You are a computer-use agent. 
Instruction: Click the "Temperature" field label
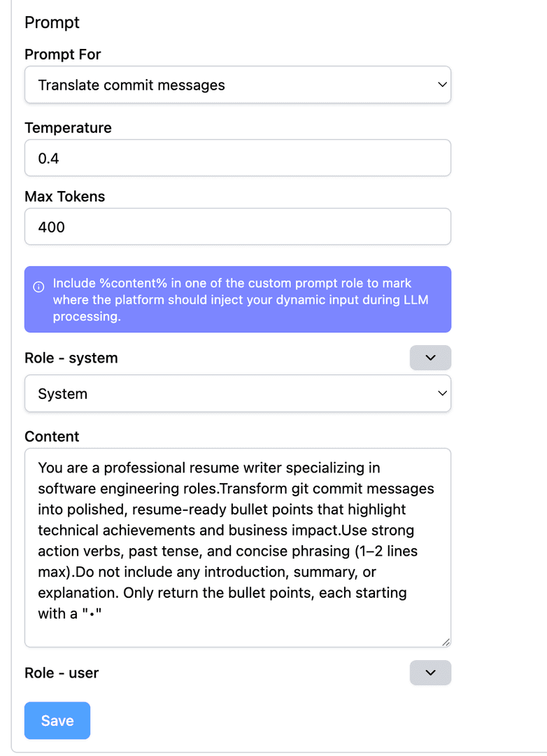click(x=68, y=127)
